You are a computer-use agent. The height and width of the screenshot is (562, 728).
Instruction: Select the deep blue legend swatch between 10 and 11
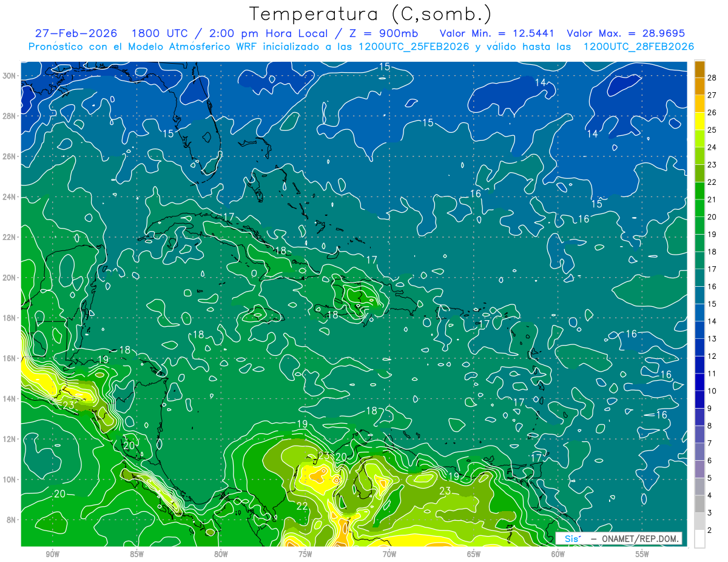tap(699, 383)
